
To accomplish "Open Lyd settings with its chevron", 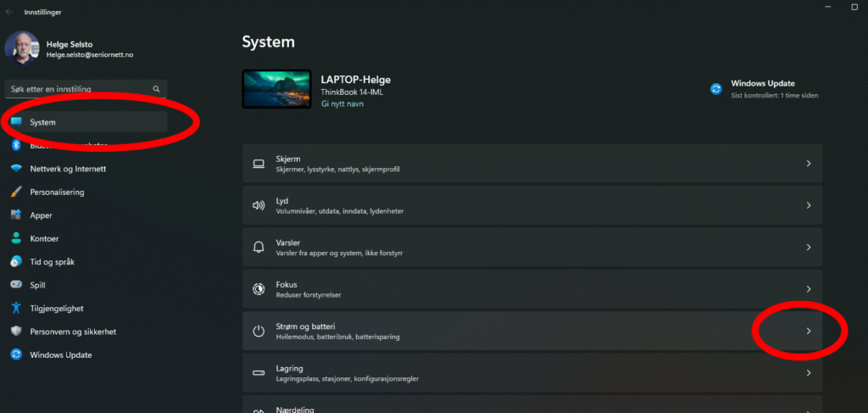I will coord(808,205).
